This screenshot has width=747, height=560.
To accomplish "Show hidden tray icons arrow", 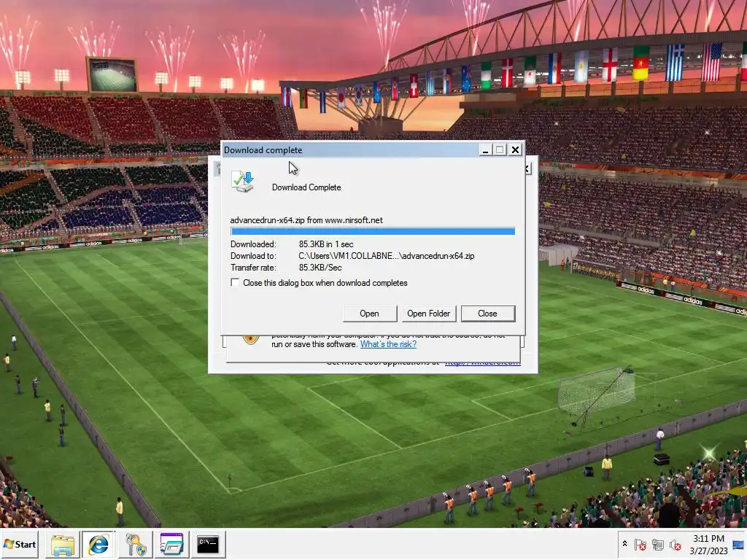I will tap(624, 544).
